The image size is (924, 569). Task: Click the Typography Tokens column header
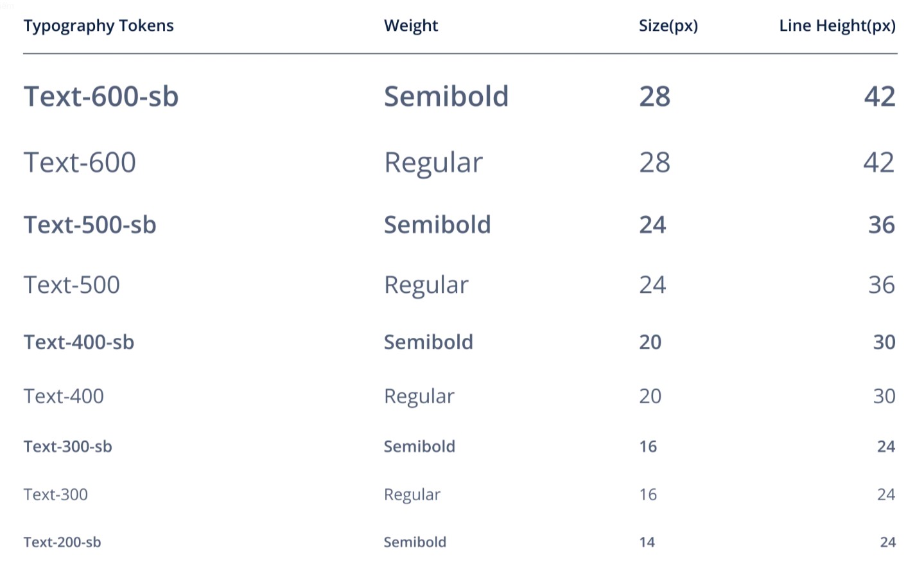(98, 26)
